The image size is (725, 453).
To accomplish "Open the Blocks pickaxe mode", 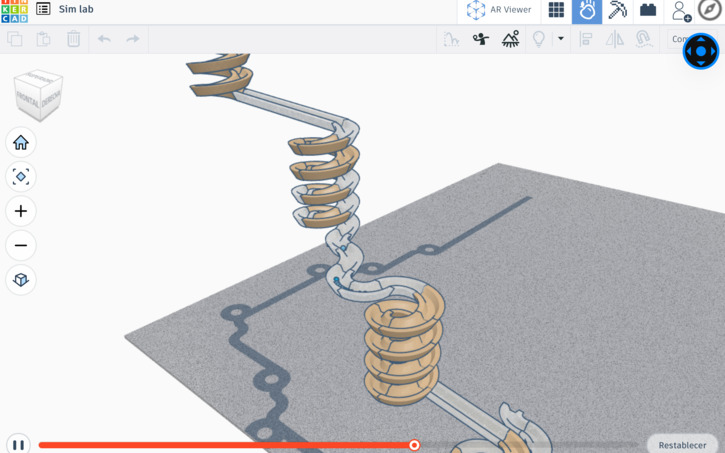I will [617, 10].
